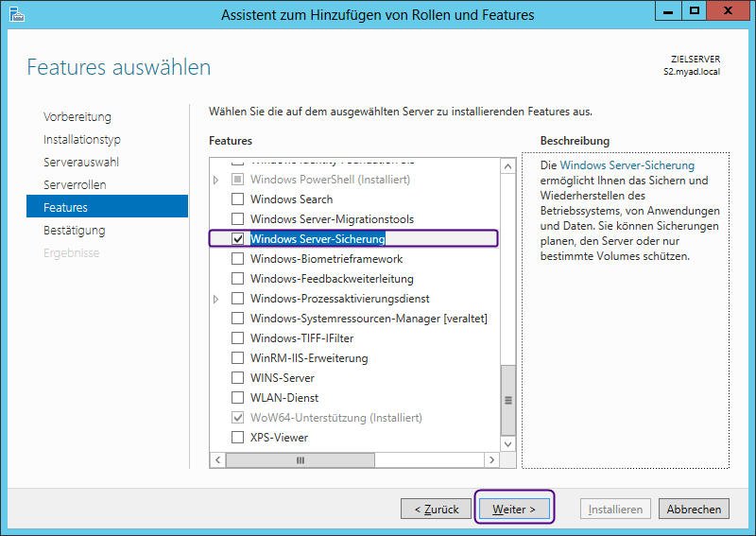
Task: Select XPS-Viewer row label
Action: point(279,438)
